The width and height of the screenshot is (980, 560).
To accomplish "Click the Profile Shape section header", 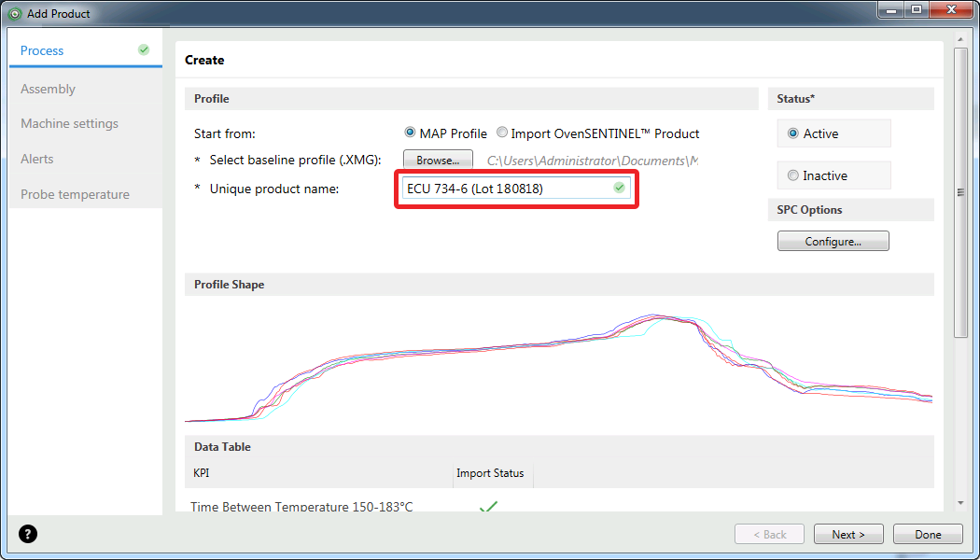I will (x=559, y=285).
